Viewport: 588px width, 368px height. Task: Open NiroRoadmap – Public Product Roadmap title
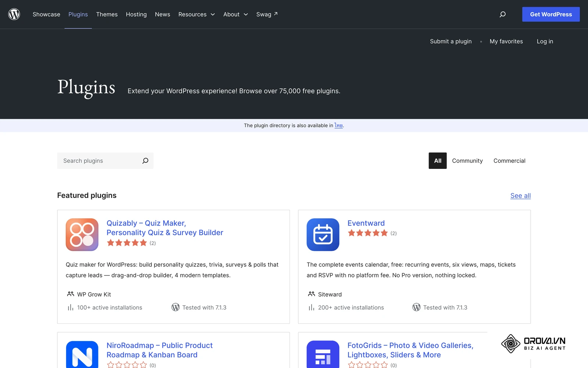(x=159, y=350)
